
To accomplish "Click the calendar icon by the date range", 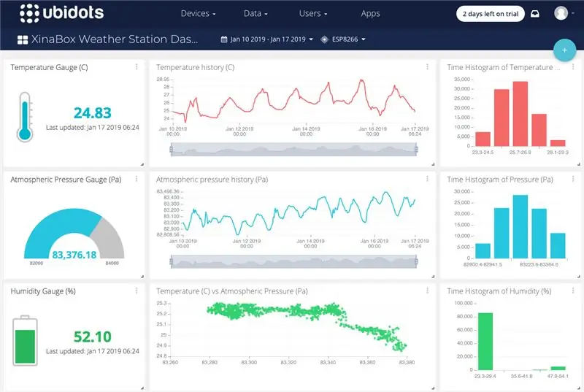I will click(224, 39).
